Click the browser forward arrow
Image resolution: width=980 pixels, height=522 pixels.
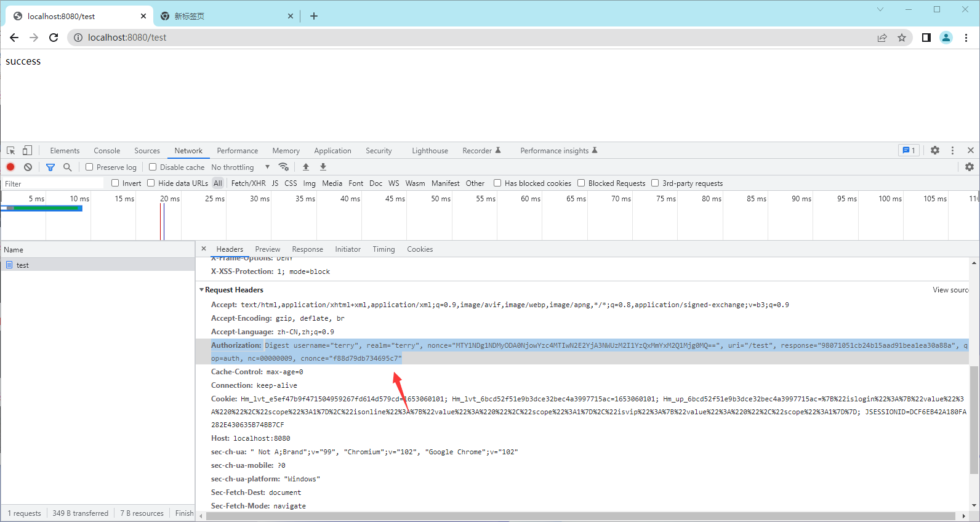[x=34, y=38]
